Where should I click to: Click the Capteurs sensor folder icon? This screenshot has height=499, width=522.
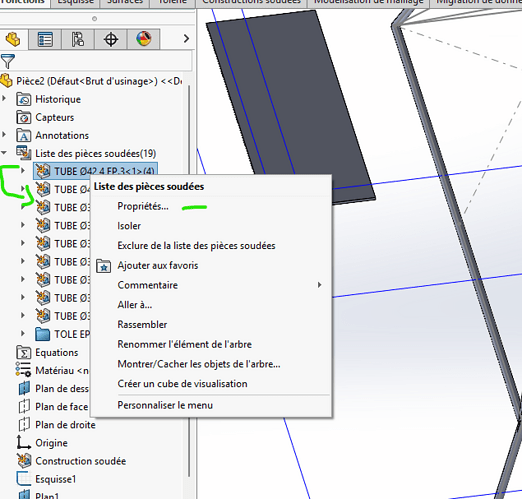coord(24,117)
